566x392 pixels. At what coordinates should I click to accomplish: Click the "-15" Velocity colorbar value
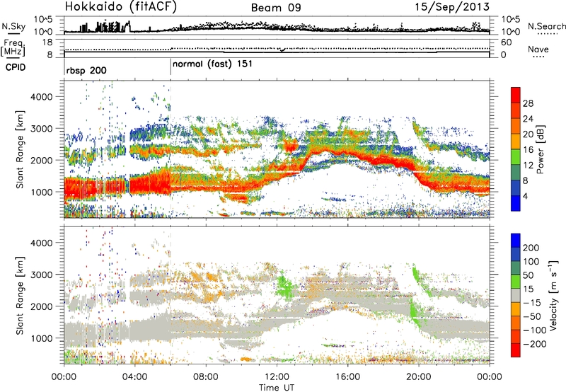532,303
